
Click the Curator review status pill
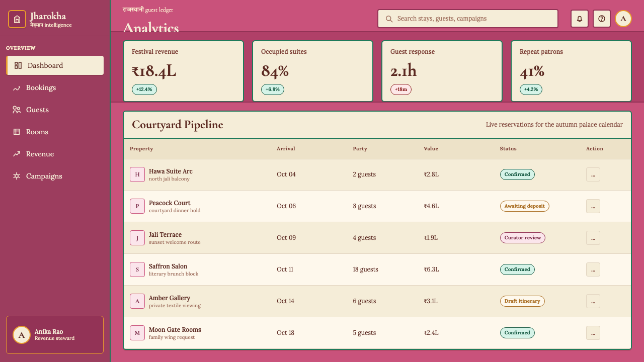coord(523,238)
